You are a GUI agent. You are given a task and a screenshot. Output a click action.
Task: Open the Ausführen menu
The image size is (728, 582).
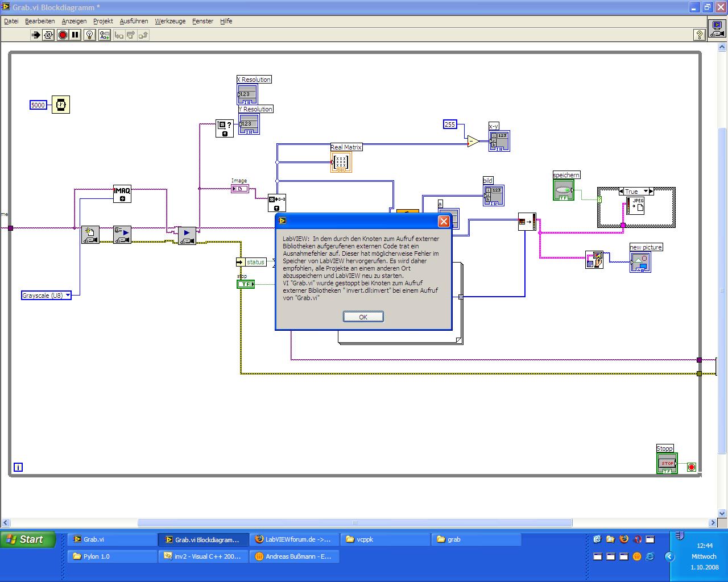(134, 21)
